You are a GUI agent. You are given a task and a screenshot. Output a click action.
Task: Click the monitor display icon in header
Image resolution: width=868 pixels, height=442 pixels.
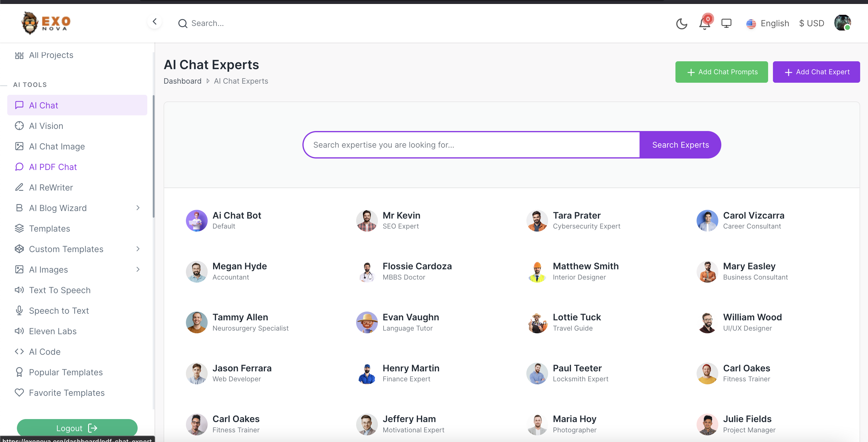(726, 23)
